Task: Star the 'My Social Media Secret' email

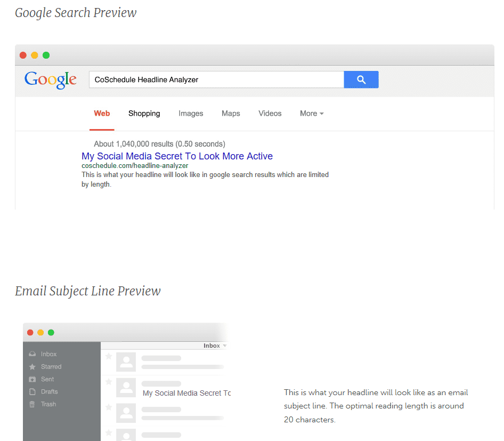Action: pyautogui.click(x=109, y=382)
